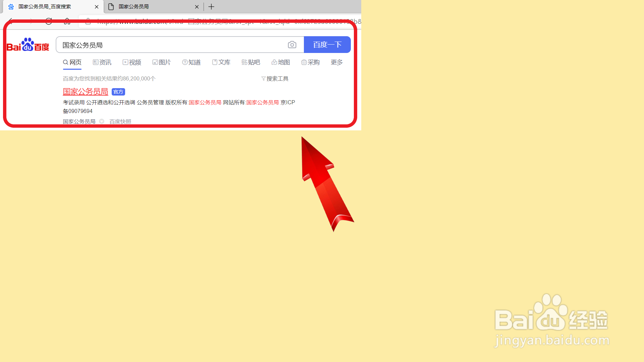Select the 地图 map search icon
The width and height of the screenshot is (644, 362).
coord(274,62)
